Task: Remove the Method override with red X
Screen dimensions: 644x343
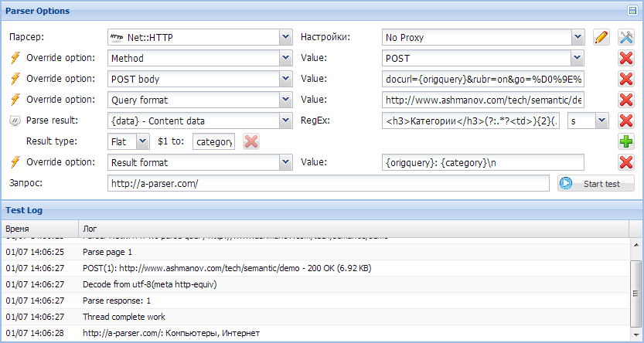Action: (626, 58)
